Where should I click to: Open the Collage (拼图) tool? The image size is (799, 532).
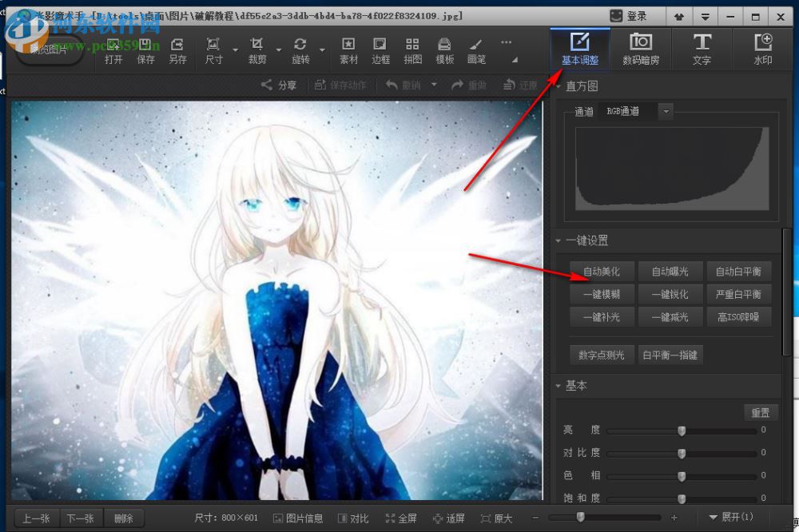coord(412,49)
